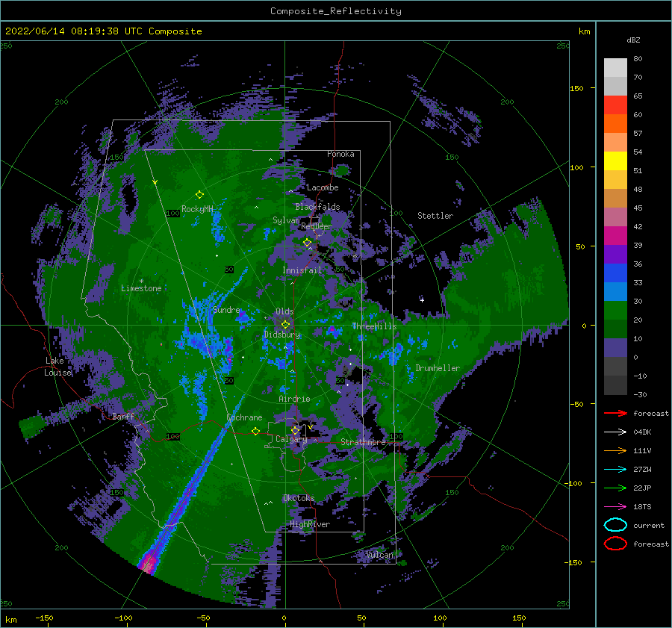Click the Drumheller city label
This screenshot has width=672, height=628.
point(438,368)
